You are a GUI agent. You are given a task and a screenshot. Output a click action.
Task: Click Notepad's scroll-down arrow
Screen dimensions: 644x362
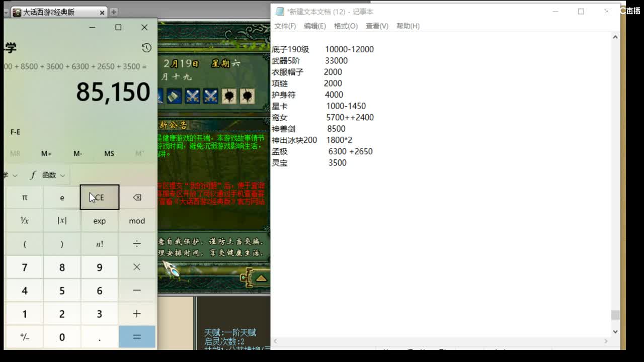point(615,331)
